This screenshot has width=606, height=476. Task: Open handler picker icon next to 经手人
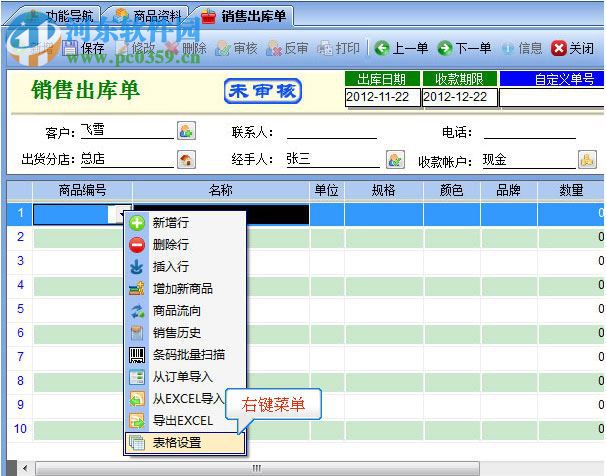(x=395, y=159)
